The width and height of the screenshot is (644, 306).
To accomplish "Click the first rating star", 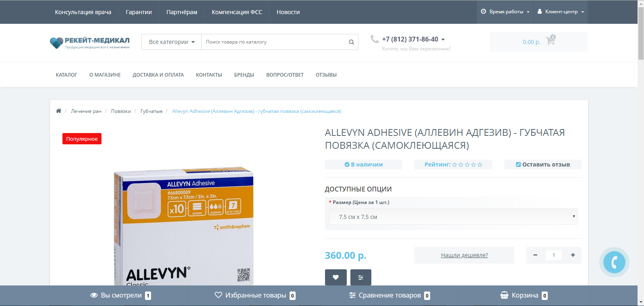I will (x=454, y=164).
